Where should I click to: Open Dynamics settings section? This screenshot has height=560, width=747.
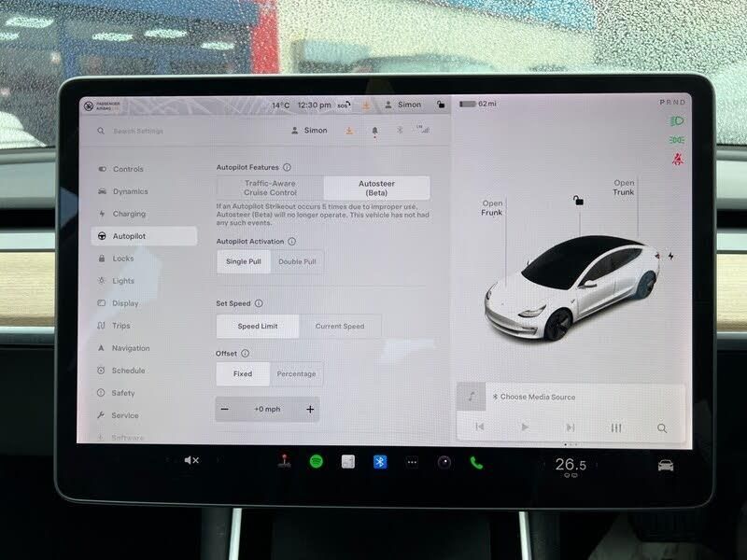(144, 191)
